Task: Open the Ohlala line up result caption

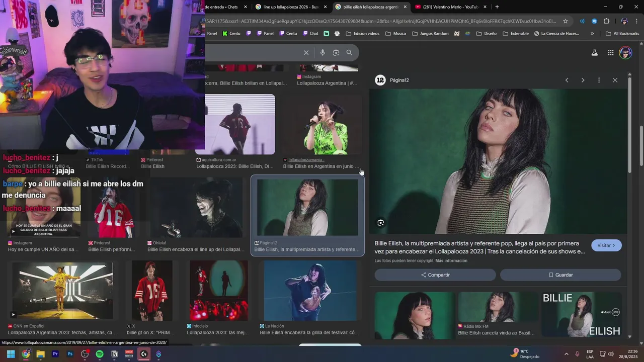Action: pyautogui.click(x=196, y=249)
